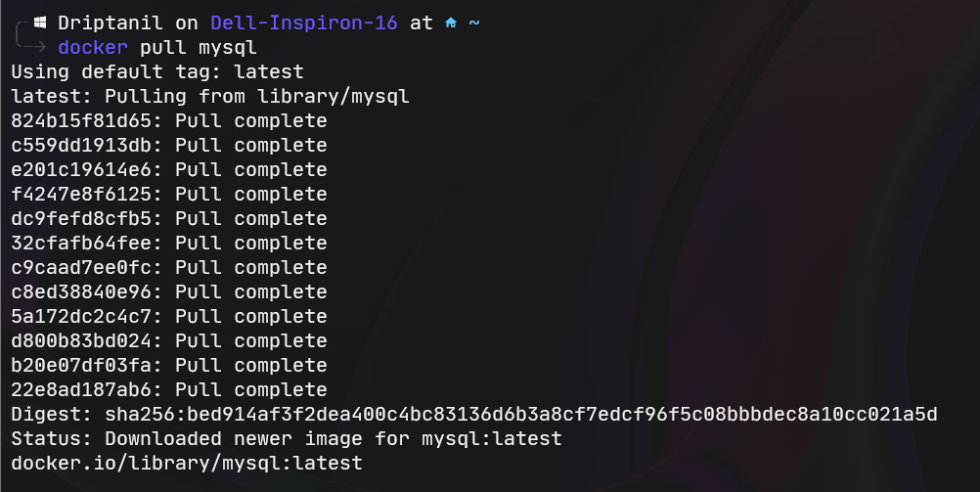The image size is (980, 492).
Task: Click layer ID c559dd1913db
Action: tap(87, 145)
